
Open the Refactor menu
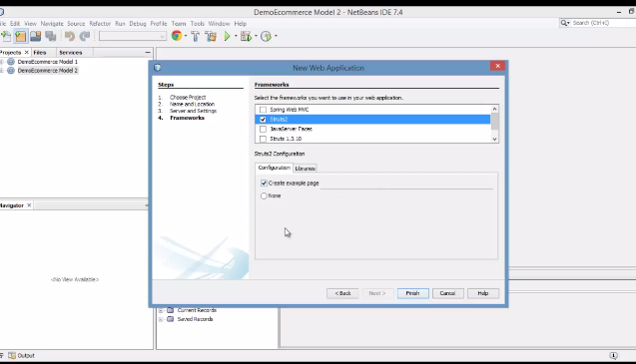(100, 24)
